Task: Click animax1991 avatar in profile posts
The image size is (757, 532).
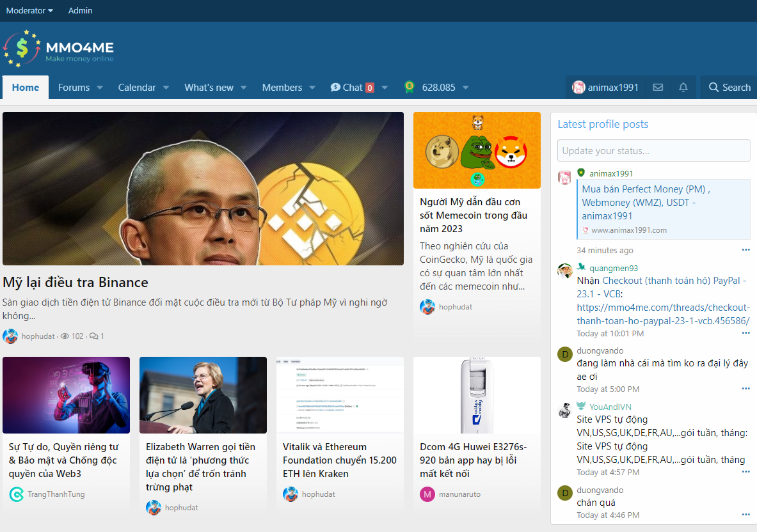Action: tap(565, 177)
